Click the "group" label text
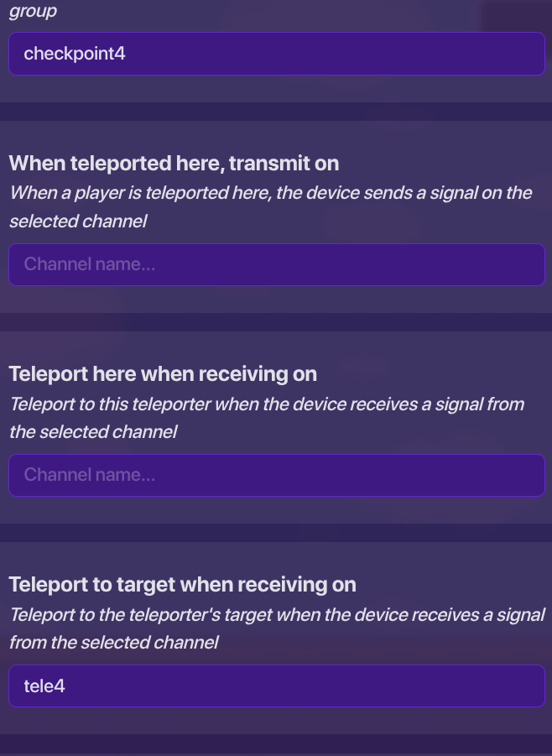 [33, 12]
